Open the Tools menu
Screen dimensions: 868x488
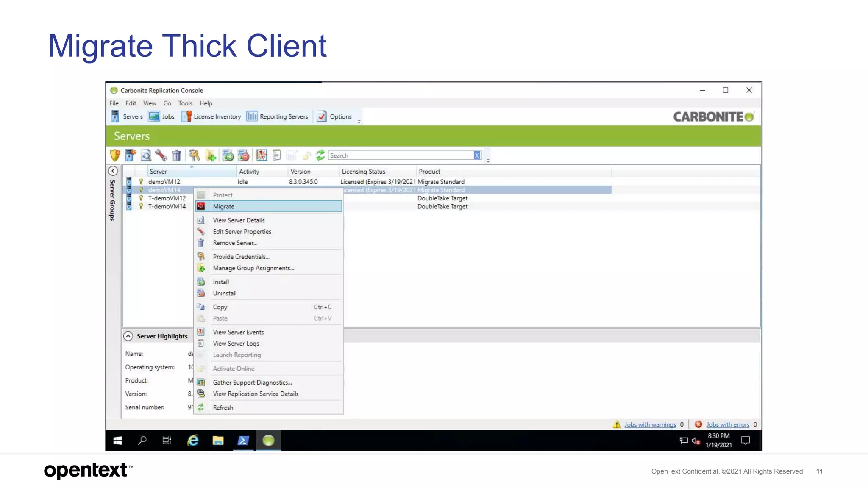coord(185,103)
